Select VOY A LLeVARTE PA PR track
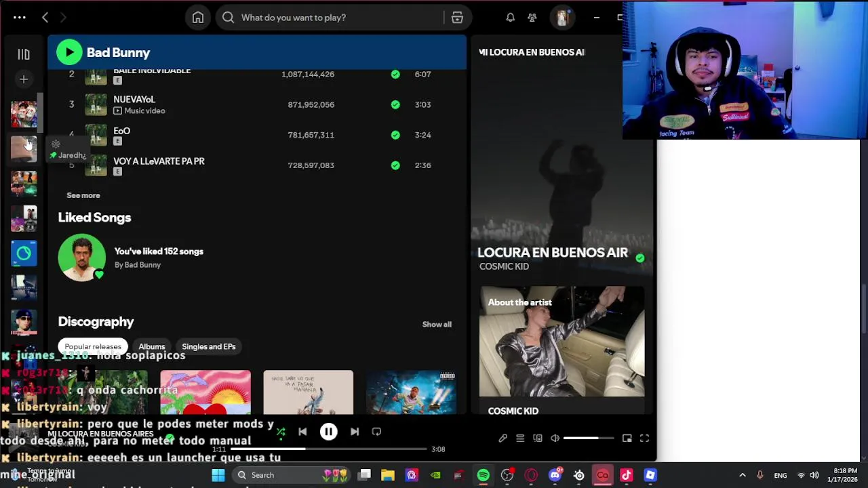The width and height of the screenshot is (868, 488). [159, 161]
